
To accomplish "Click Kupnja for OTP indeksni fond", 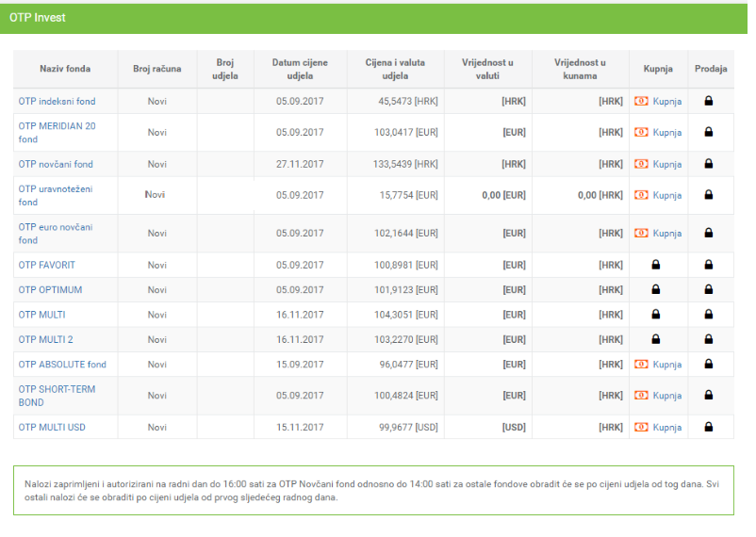I will [x=667, y=101].
